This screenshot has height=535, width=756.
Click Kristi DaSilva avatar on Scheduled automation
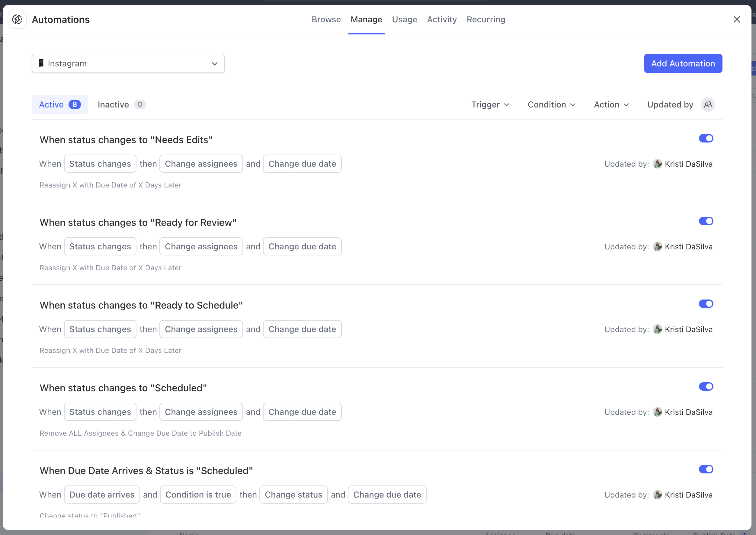click(657, 412)
